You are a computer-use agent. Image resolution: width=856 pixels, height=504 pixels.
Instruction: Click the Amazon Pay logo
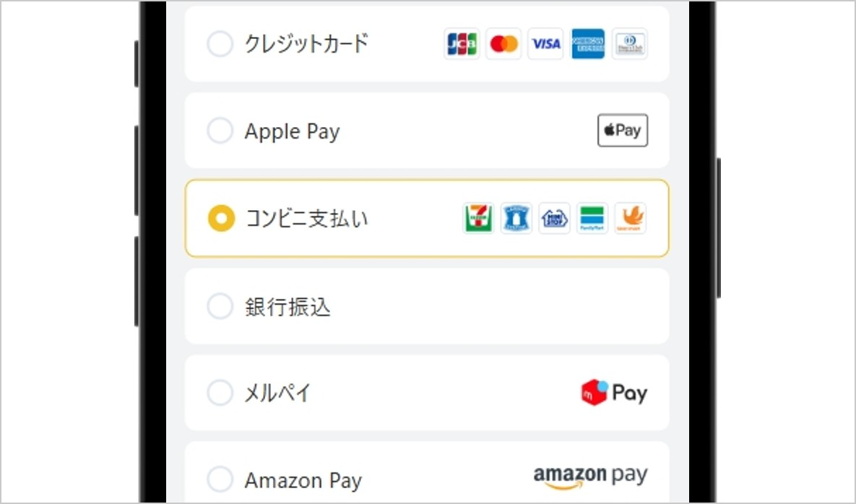coord(591,475)
